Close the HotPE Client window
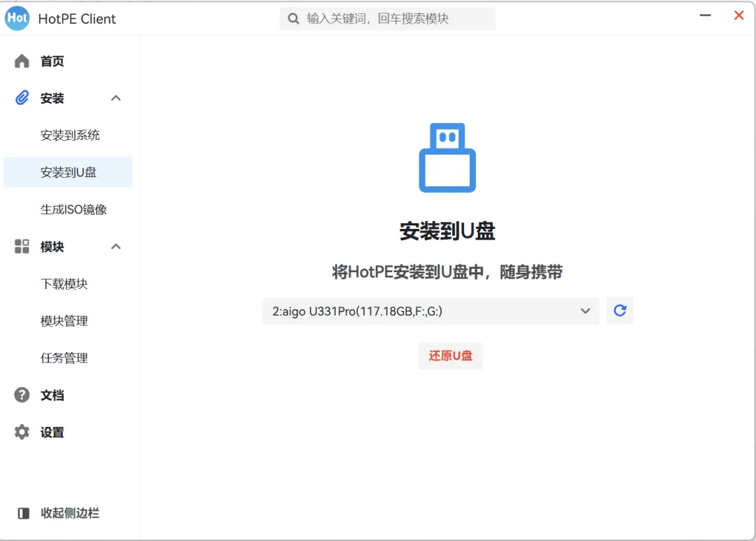Screen dimensions: 756x541 click(x=738, y=15)
